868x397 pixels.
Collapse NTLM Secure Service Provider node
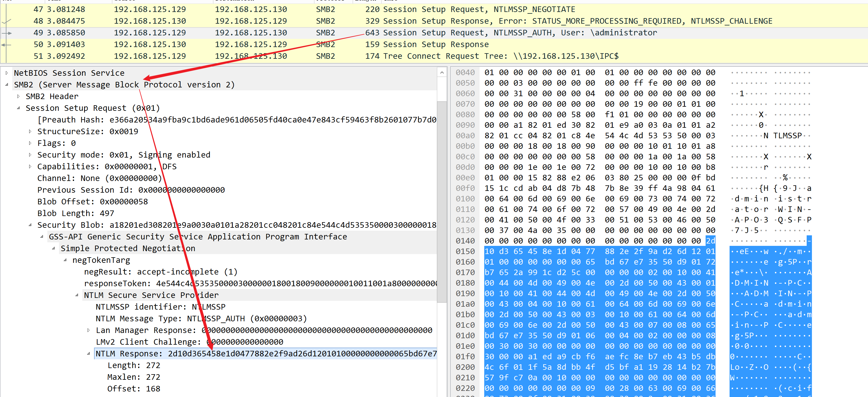77,295
